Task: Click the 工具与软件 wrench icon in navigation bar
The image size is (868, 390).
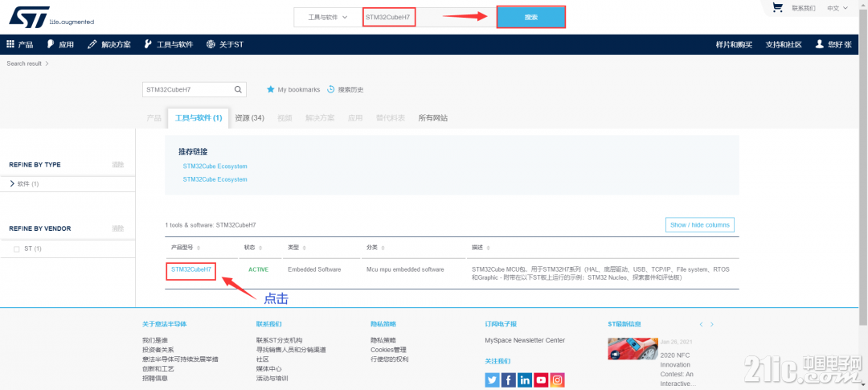Action: (x=147, y=44)
